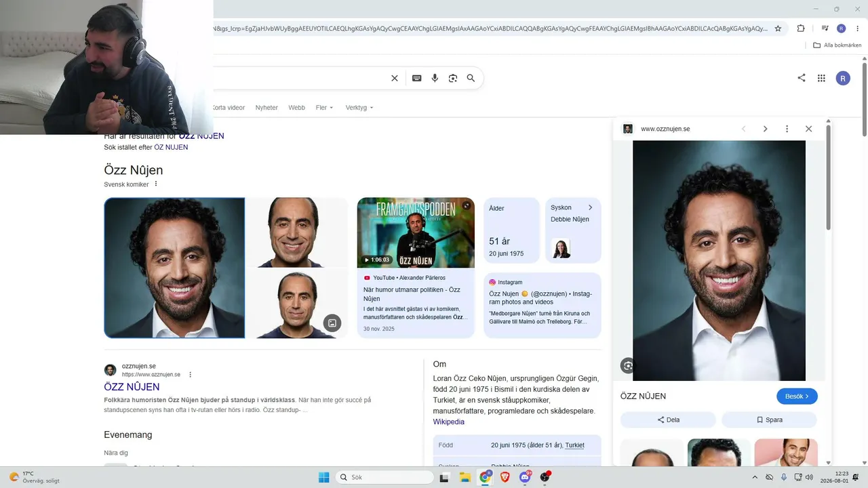Click the page's vertical scrollbar thumb
This screenshot has height=488, width=868.
pos(865,98)
